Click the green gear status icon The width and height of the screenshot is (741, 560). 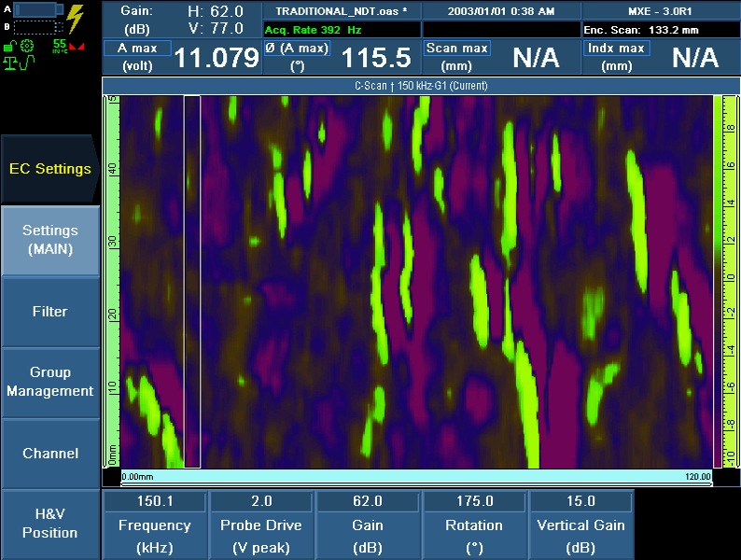coord(26,46)
